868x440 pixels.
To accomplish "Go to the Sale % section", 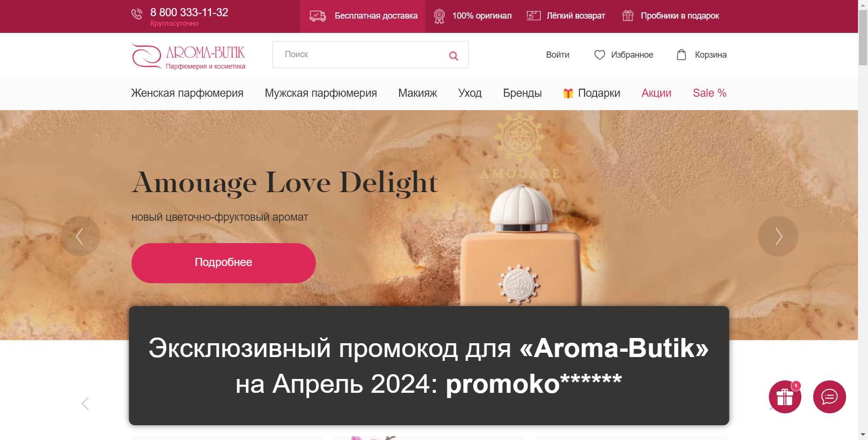I will [x=709, y=93].
